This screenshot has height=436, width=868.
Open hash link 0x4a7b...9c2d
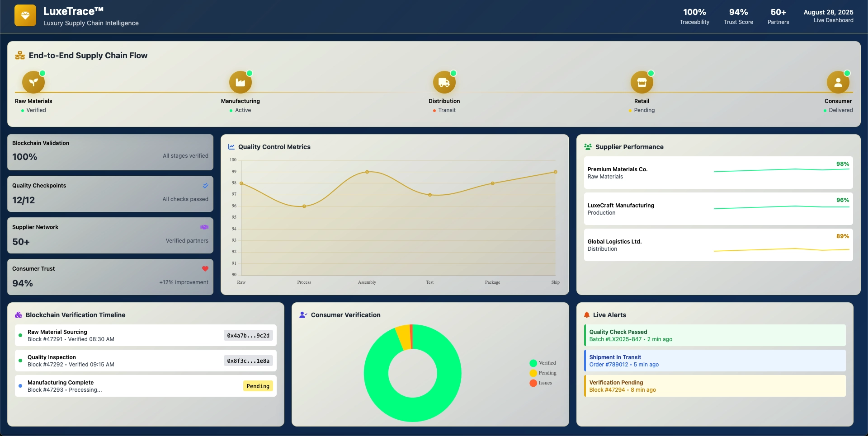pyautogui.click(x=248, y=335)
